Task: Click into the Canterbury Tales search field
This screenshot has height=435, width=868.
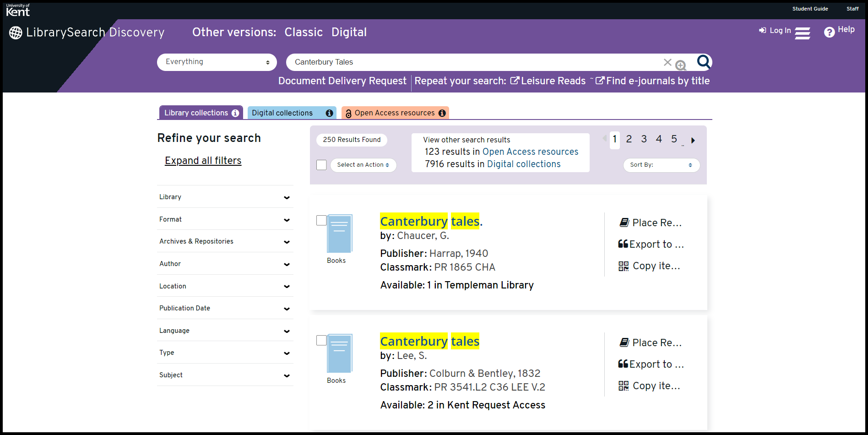Action: pos(472,62)
